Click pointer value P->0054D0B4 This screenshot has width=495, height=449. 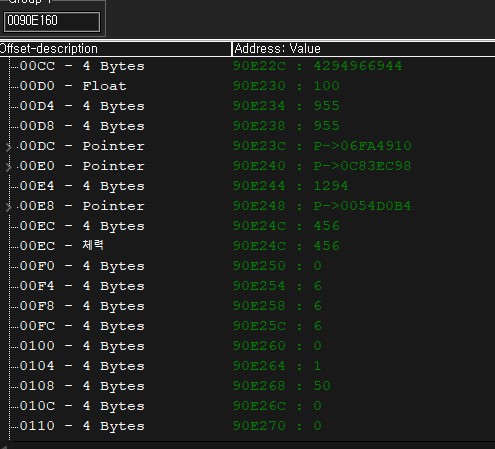(363, 206)
